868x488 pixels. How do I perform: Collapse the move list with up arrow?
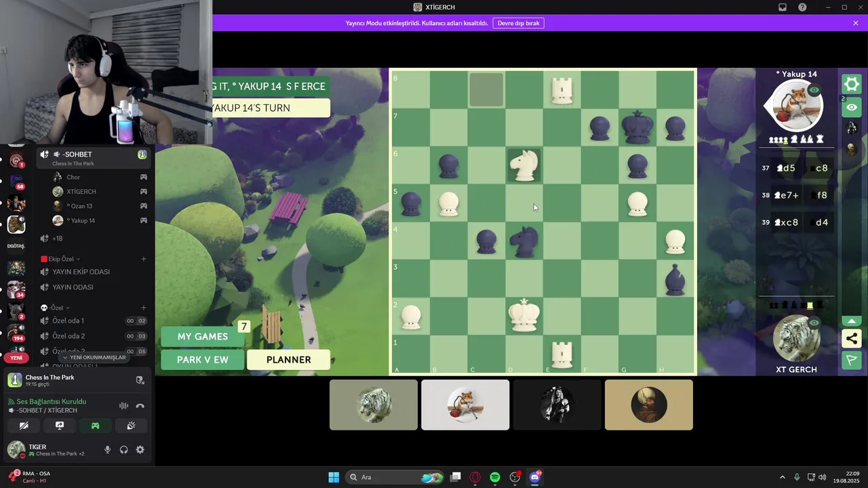(851, 321)
